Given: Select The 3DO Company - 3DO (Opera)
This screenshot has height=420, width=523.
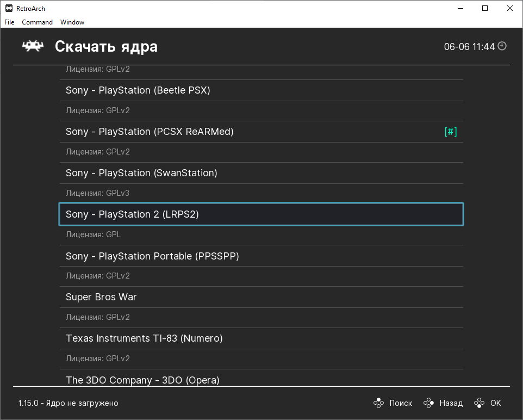Looking at the screenshot, I should point(261,378).
